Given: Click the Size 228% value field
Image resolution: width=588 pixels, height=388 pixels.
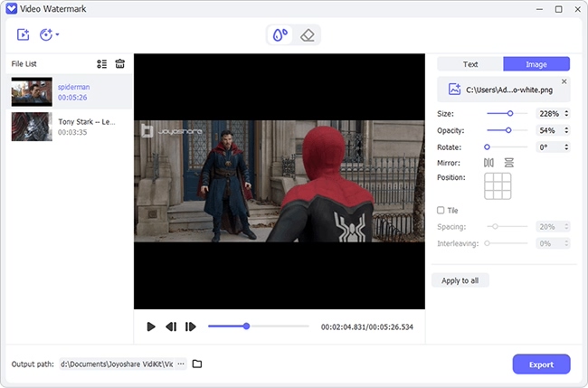Looking at the screenshot, I should tap(549, 114).
